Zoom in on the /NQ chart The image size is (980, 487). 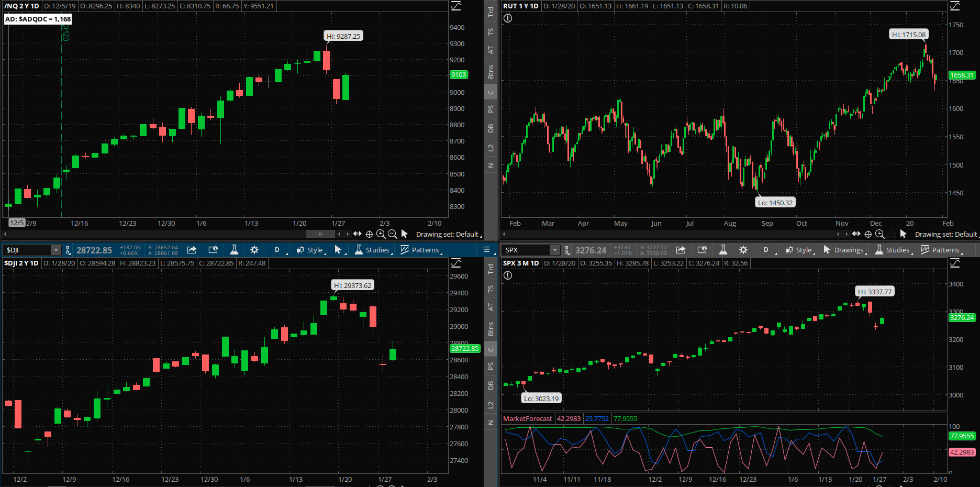381,234
